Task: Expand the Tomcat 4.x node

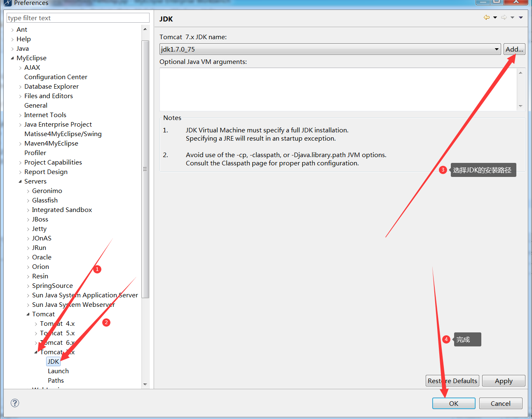Action: click(36, 324)
